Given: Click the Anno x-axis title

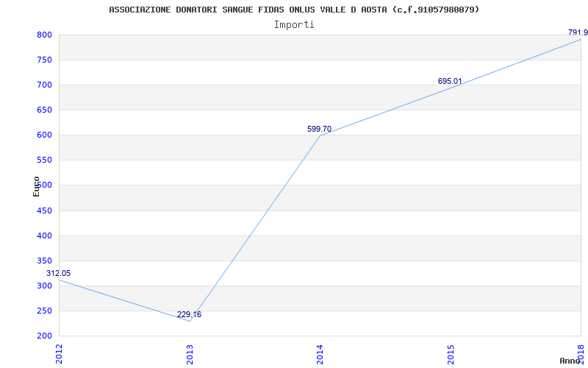Looking at the screenshot, I should tap(570, 361).
